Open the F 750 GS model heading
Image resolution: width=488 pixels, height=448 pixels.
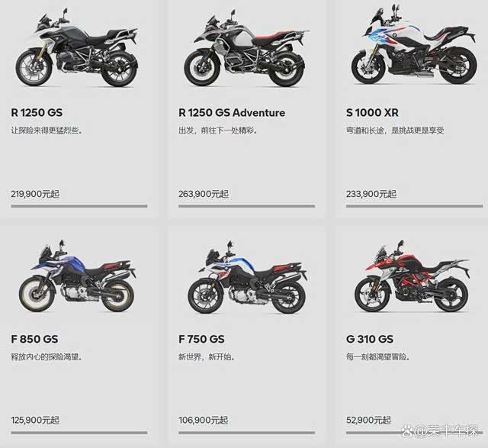click(x=201, y=339)
